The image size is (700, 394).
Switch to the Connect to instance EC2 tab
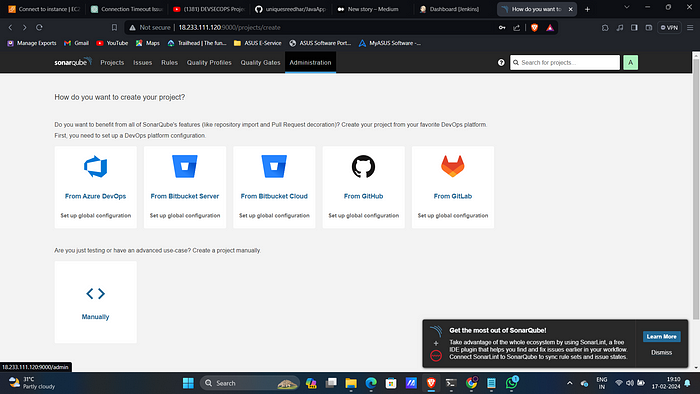click(44, 9)
